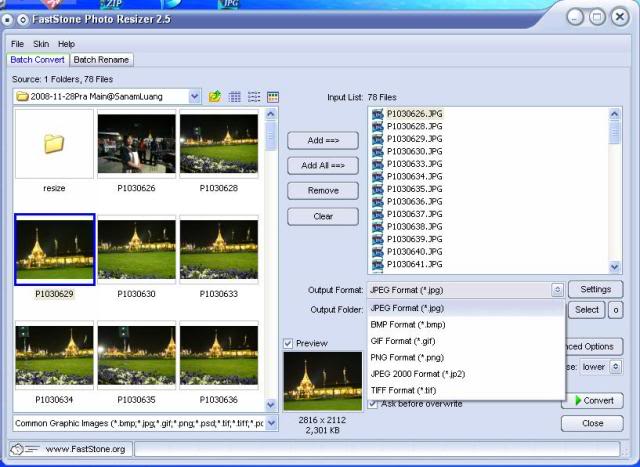Select thumbnail P1030628
Screen dimensions: 640x467
[219, 144]
